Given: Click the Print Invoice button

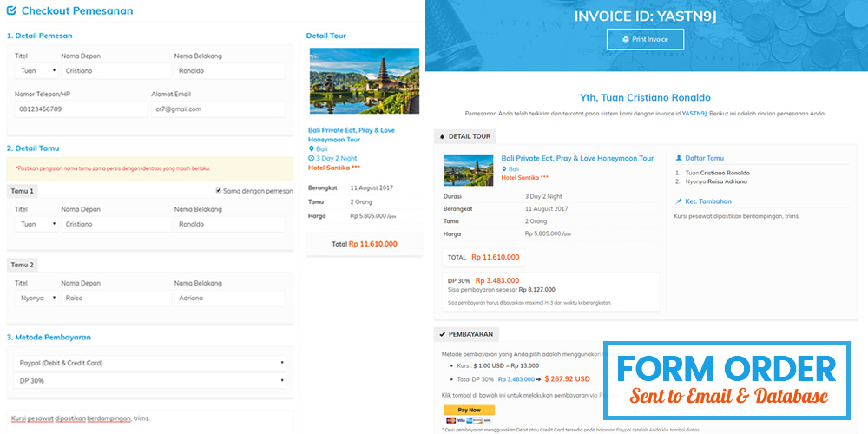Looking at the screenshot, I should [x=644, y=40].
